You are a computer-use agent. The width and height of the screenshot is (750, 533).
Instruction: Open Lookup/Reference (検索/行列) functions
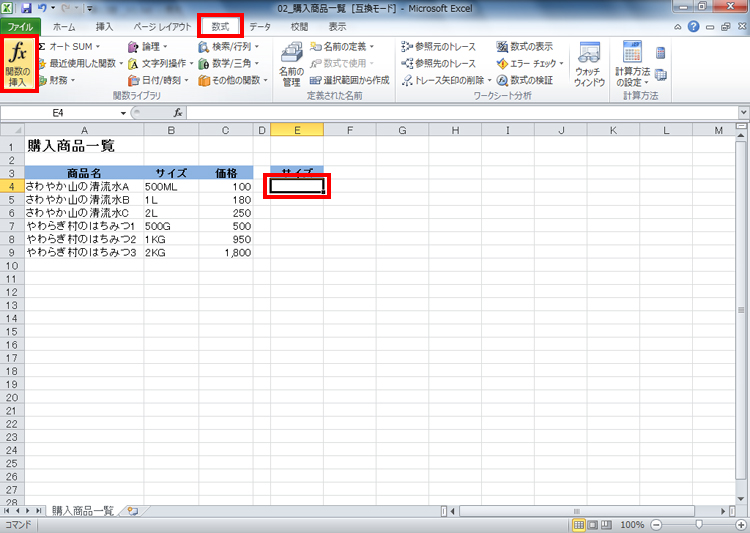(x=229, y=46)
